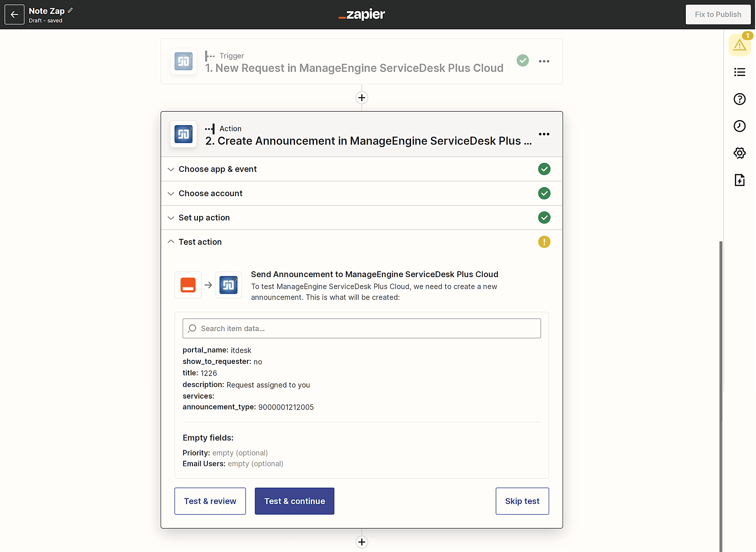Expand the Choose app & event section

(x=218, y=169)
